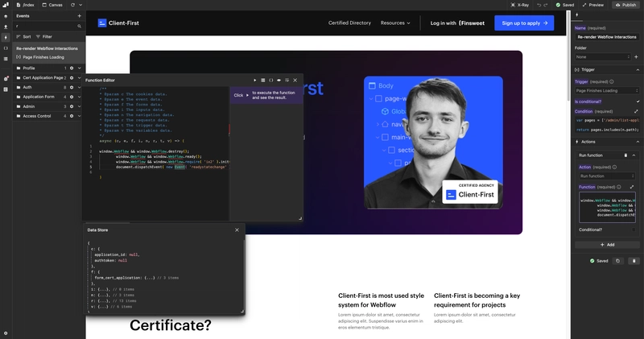The width and height of the screenshot is (644, 339).
Task: Click the search magnifier icon in Events
Action: click(x=79, y=26)
